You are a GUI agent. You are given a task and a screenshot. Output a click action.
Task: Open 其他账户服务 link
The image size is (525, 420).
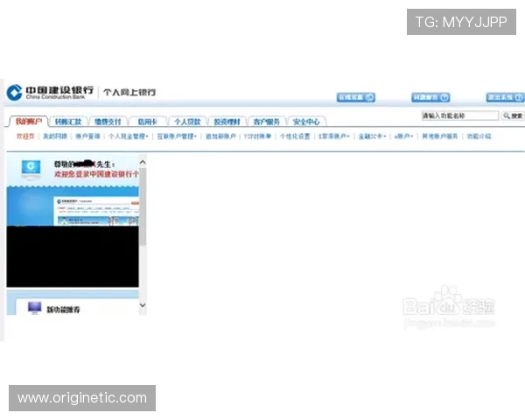(440, 136)
